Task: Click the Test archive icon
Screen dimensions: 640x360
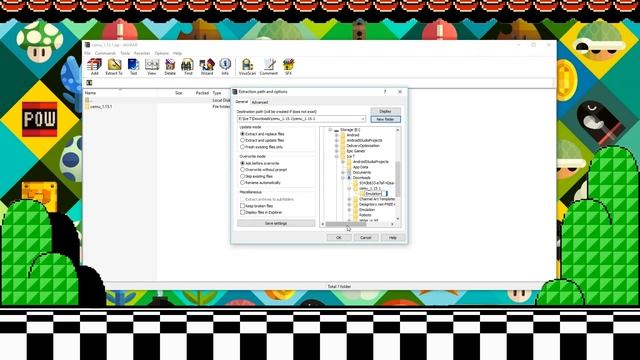Action: point(133,67)
